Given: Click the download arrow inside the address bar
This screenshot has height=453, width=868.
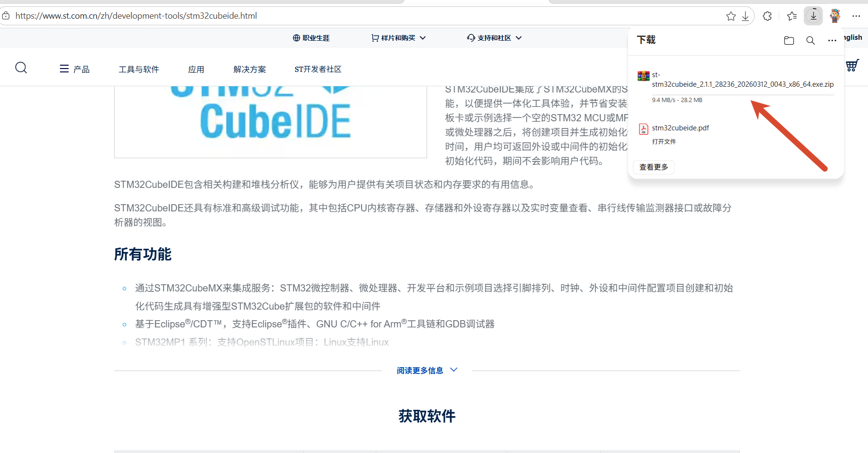Looking at the screenshot, I should 745,16.
